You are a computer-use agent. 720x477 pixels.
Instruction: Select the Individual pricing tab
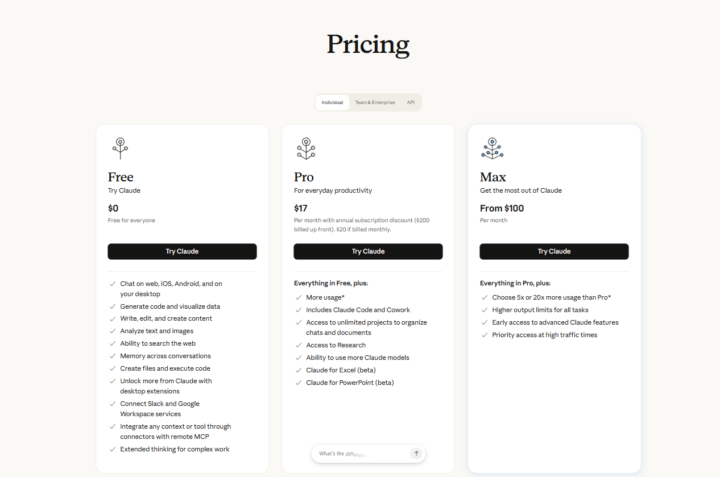pyautogui.click(x=332, y=102)
